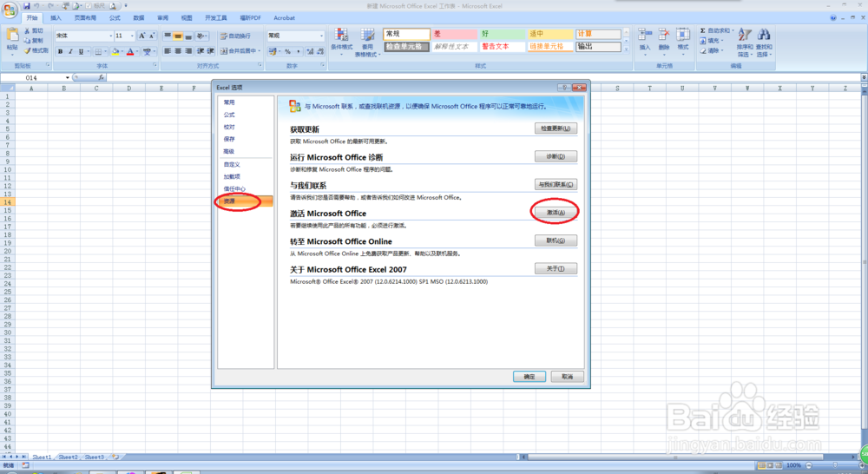The height and width of the screenshot is (474, 868).
Task: Click the Format cells icon
Action: 683,35
